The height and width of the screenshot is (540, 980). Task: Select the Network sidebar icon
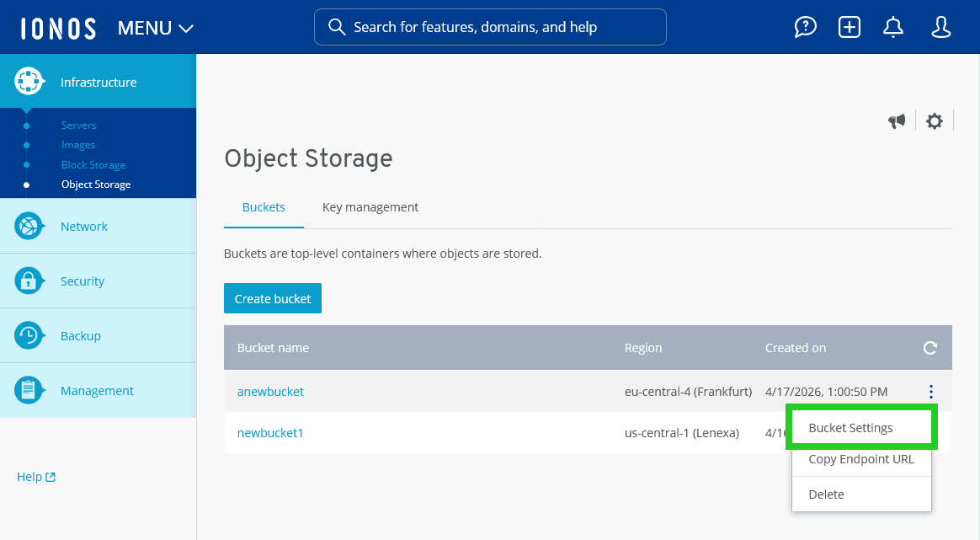click(x=29, y=226)
